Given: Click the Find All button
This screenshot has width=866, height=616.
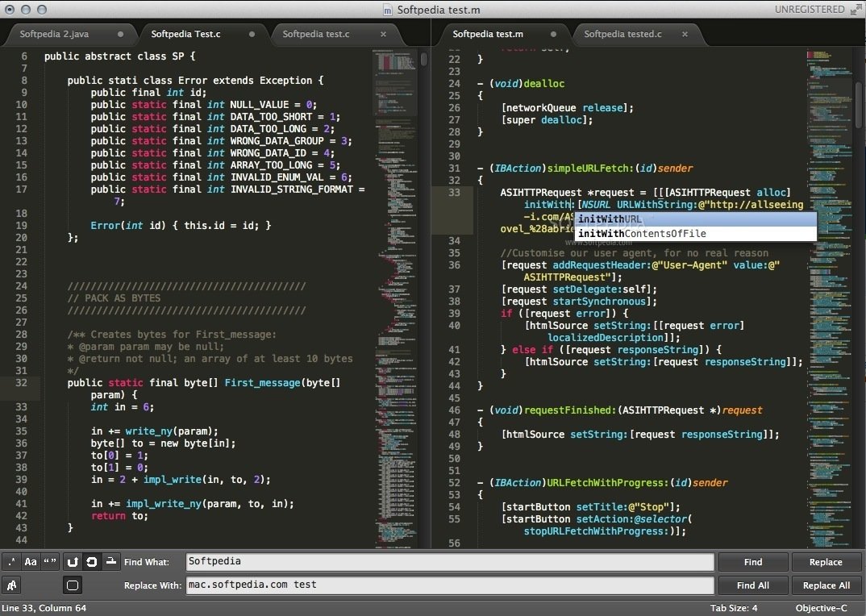Looking at the screenshot, I should click(753, 585).
